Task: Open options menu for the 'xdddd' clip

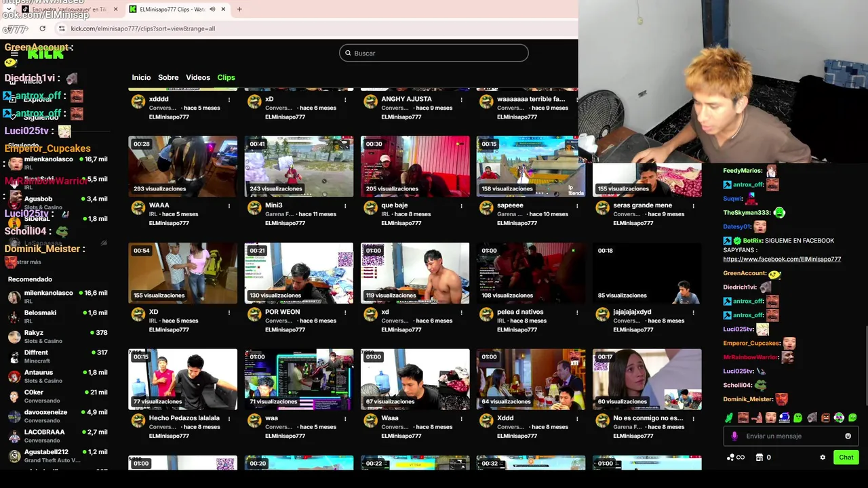Action: click(229, 100)
